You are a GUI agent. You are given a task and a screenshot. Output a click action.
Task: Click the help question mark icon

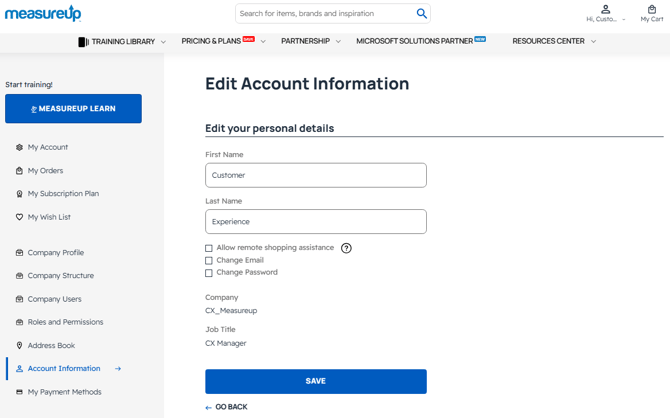[346, 248]
